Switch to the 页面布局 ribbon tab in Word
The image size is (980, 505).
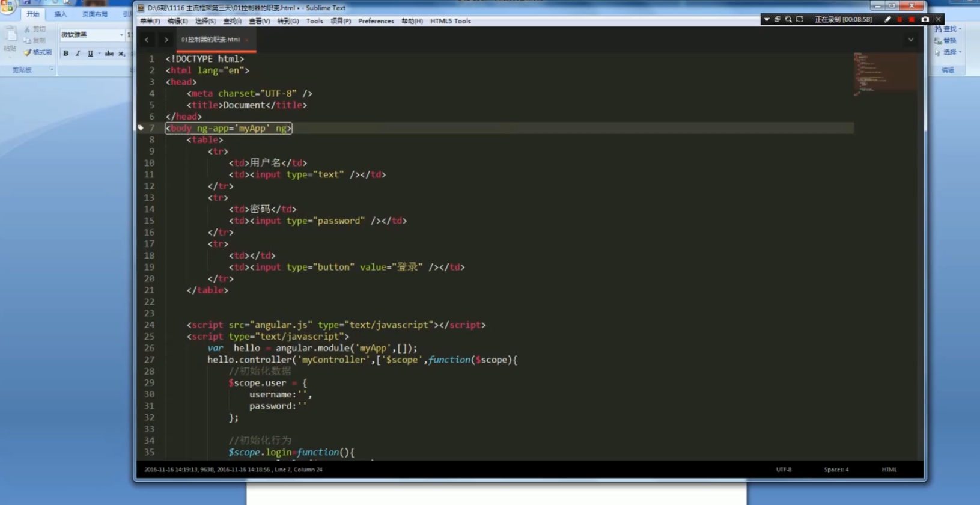(94, 14)
